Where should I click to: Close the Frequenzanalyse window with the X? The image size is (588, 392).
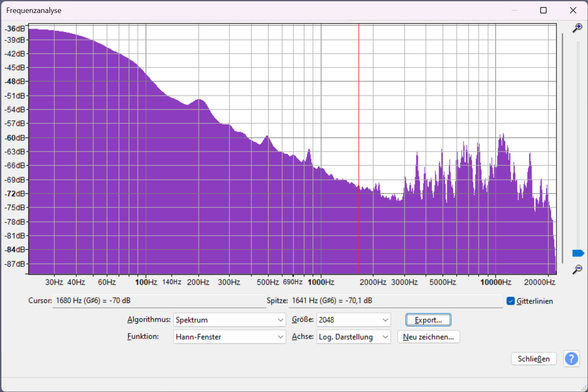coord(573,10)
